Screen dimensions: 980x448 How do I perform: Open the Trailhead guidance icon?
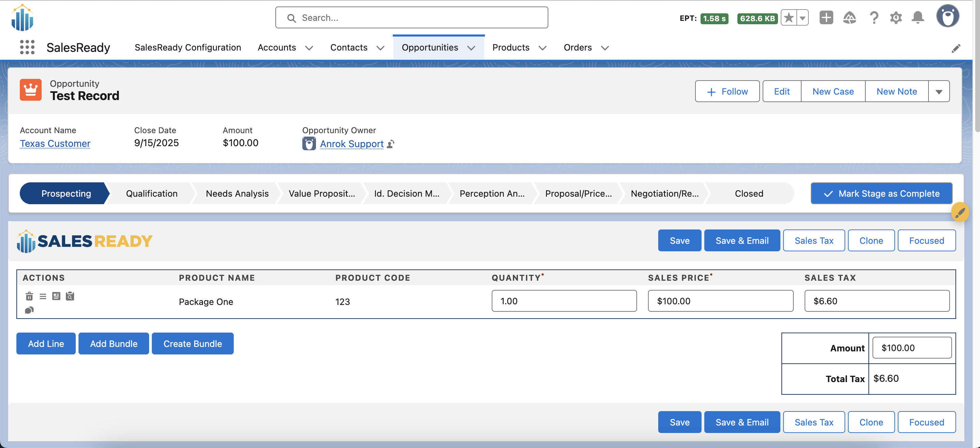(850, 17)
